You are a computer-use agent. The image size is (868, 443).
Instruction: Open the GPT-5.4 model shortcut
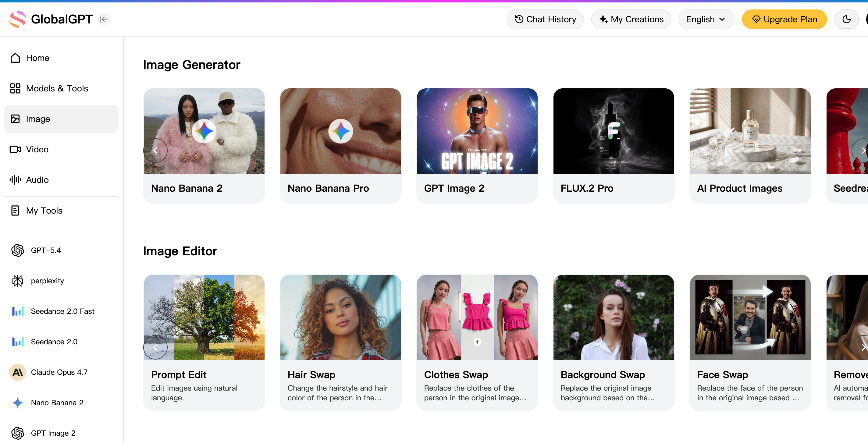click(x=46, y=250)
